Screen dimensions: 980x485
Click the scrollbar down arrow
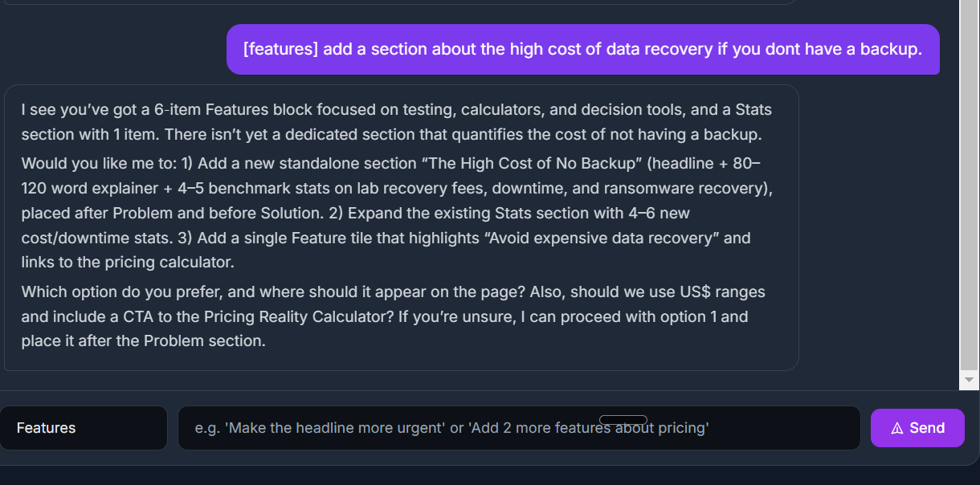969,379
